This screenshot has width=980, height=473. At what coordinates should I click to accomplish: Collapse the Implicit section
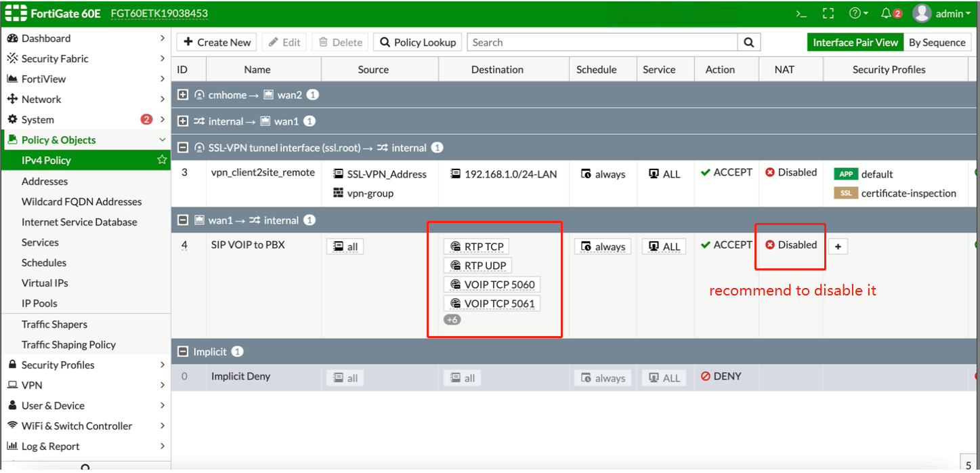tap(182, 352)
